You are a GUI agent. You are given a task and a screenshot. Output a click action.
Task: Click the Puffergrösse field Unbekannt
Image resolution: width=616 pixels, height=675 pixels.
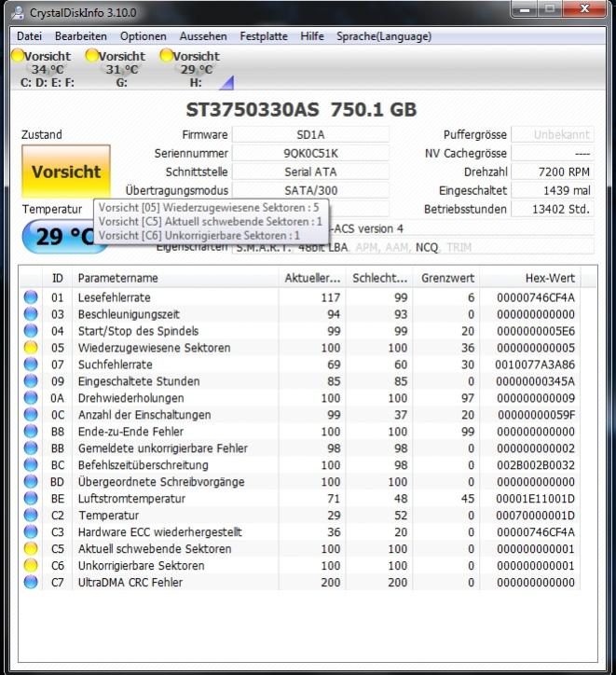tap(553, 135)
